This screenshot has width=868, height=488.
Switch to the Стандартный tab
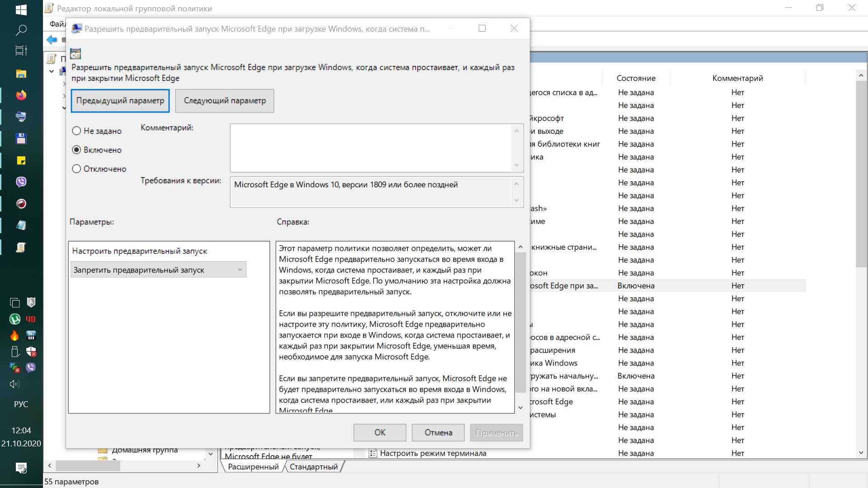[314, 467]
